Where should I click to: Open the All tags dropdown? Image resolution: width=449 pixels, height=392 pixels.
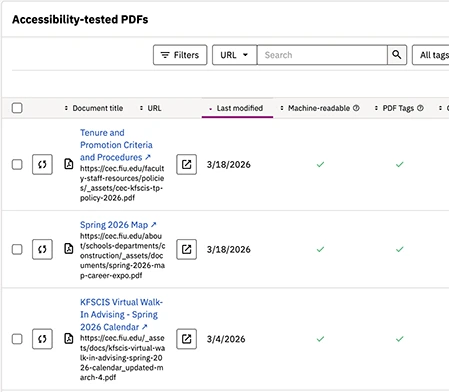[x=431, y=55]
